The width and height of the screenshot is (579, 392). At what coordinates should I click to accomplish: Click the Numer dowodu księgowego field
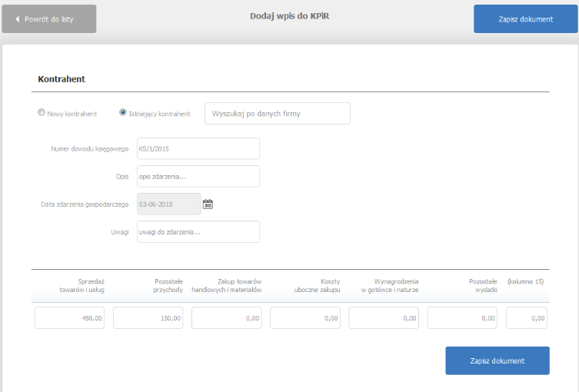coord(198,148)
